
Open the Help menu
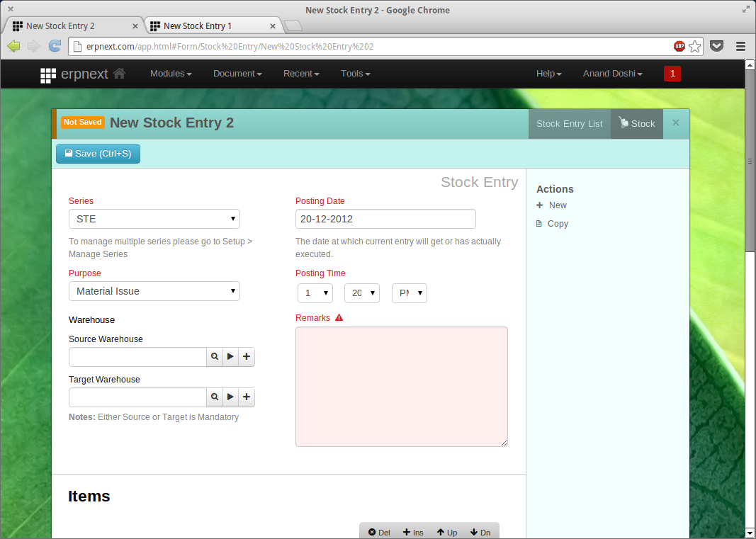coord(548,73)
